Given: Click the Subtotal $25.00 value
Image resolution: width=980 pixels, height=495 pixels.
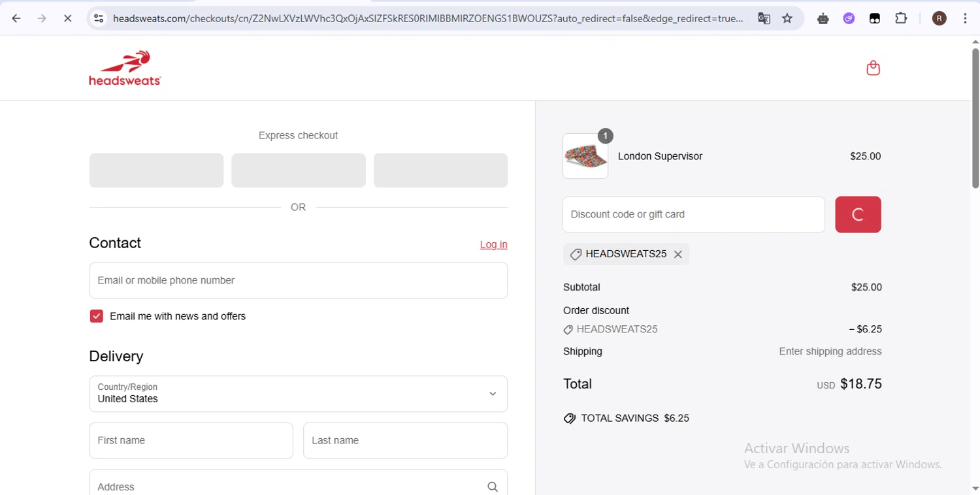Looking at the screenshot, I should tap(866, 287).
